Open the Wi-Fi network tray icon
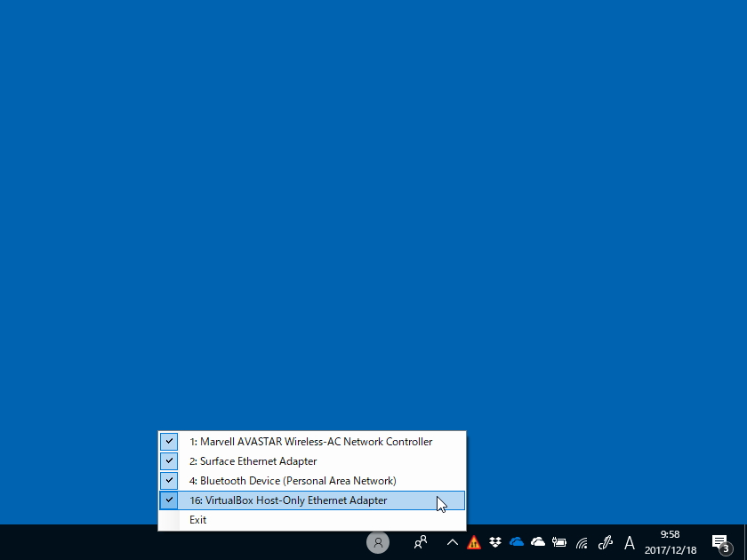This screenshot has height=560, width=747. pos(582,543)
